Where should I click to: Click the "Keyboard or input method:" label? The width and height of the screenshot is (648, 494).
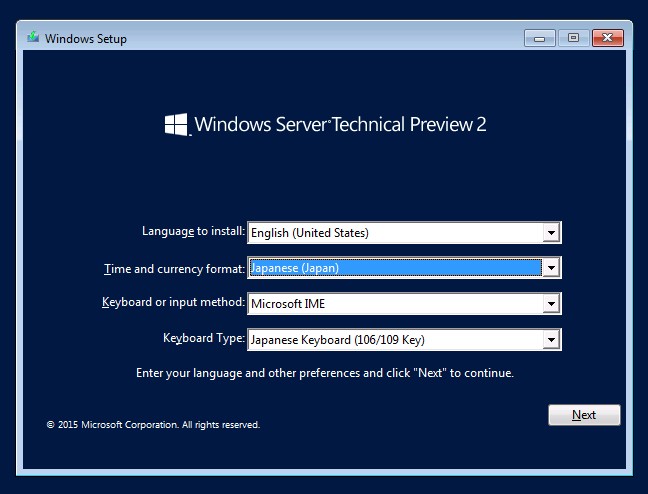(174, 302)
